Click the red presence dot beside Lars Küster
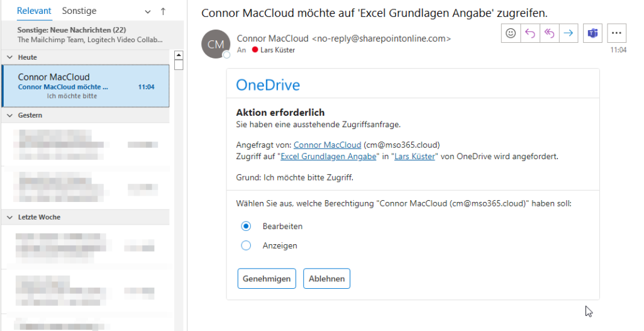 pos(255,50)
